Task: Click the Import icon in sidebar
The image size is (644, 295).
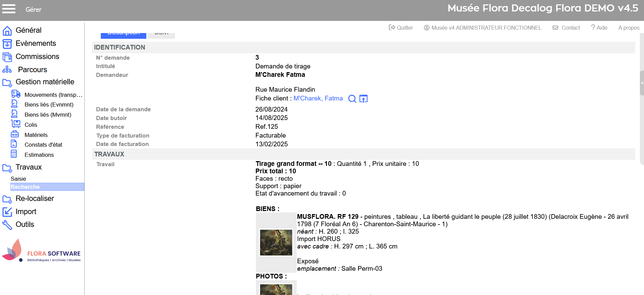Action: tap(7, 212)
